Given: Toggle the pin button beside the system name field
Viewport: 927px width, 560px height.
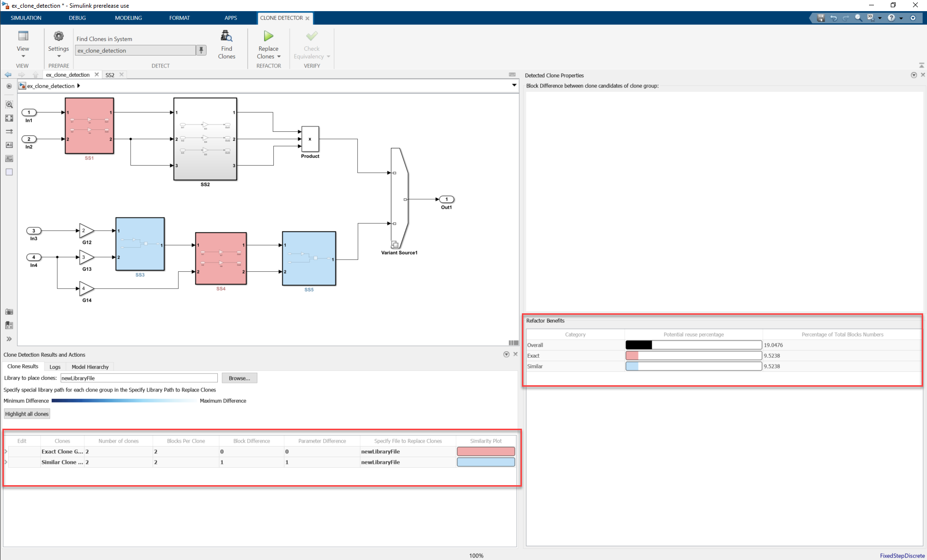Looking at the screenshot, I should point(201,50).
